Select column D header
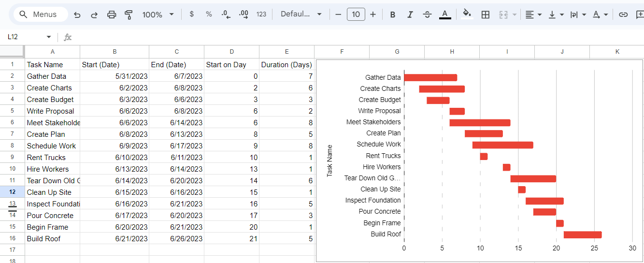This screenshot has width=644, height=263. pos(232,52)
